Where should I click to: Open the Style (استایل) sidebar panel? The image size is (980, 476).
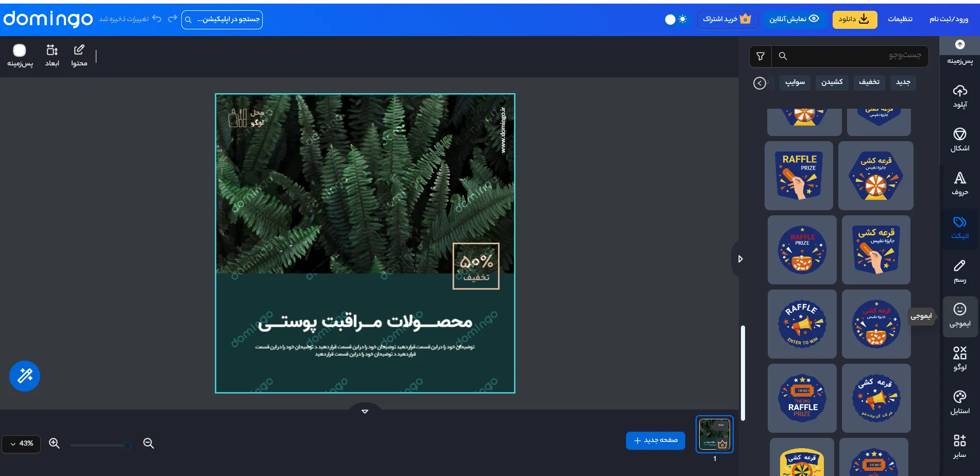click(x=959, y=403)
